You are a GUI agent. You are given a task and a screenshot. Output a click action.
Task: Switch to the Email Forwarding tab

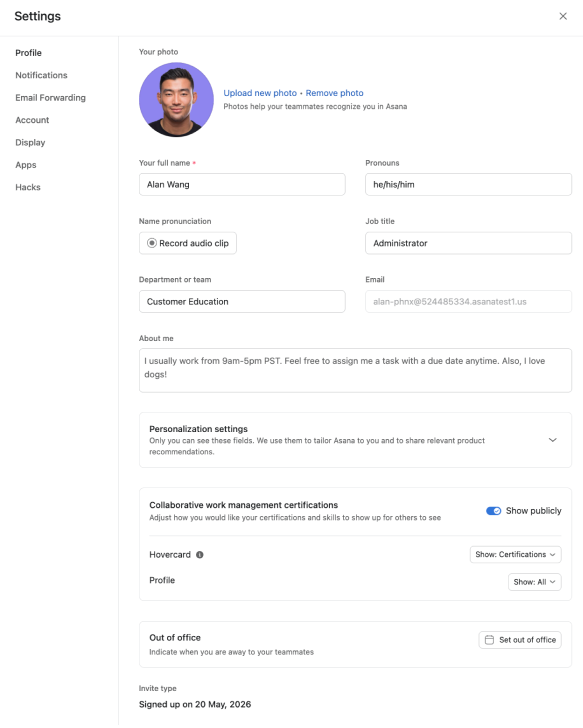point(50,98)
